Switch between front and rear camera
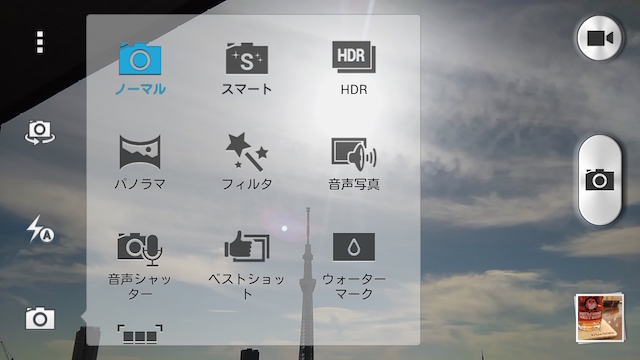Image resolution: width=640 pixels, height=360 pixels. pyautogui.click(x=40, y=132)
